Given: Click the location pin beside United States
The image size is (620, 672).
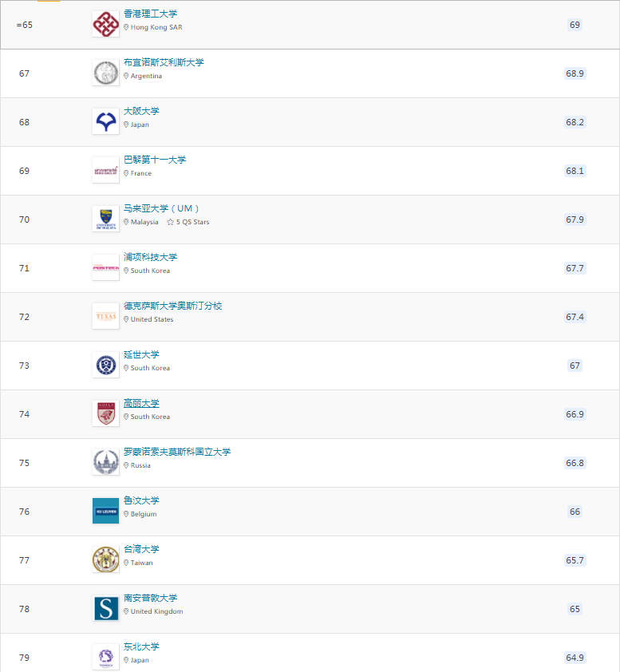Looking at the screenshot, I should click(x=126, y=319).
